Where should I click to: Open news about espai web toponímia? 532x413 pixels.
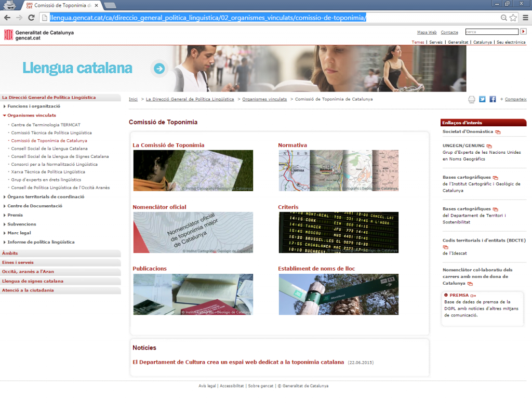[x=238, y=362]
